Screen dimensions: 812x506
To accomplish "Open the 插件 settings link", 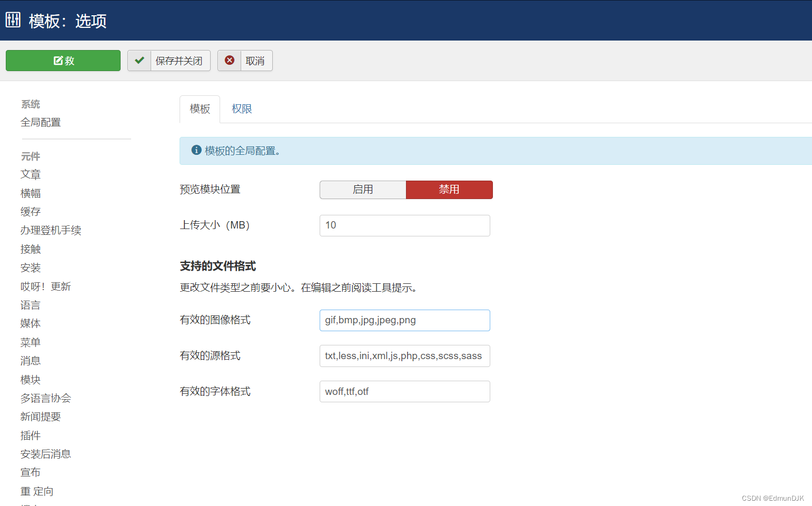I will (30, 435).
